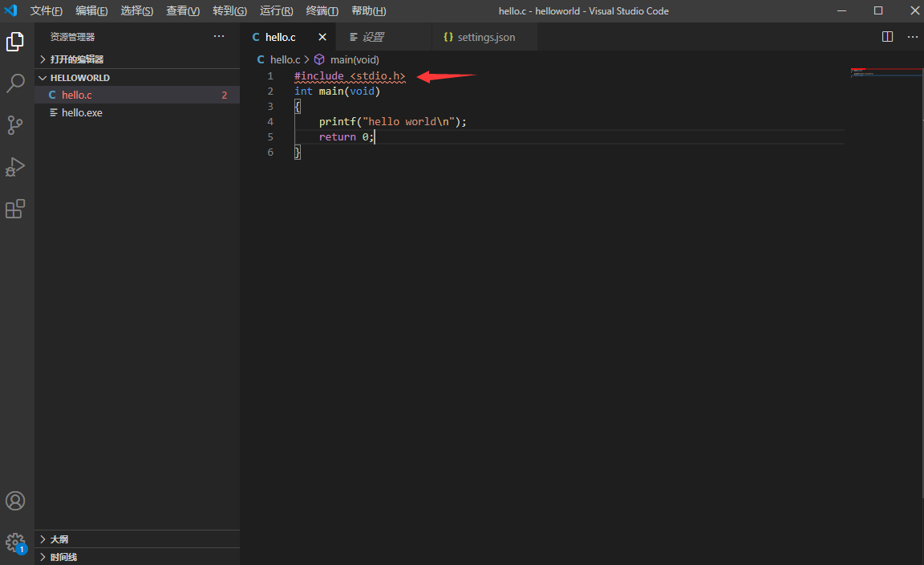The image size is (924, 565).
Task: Click the int main(void) line of code
Action: click(337, 91)
